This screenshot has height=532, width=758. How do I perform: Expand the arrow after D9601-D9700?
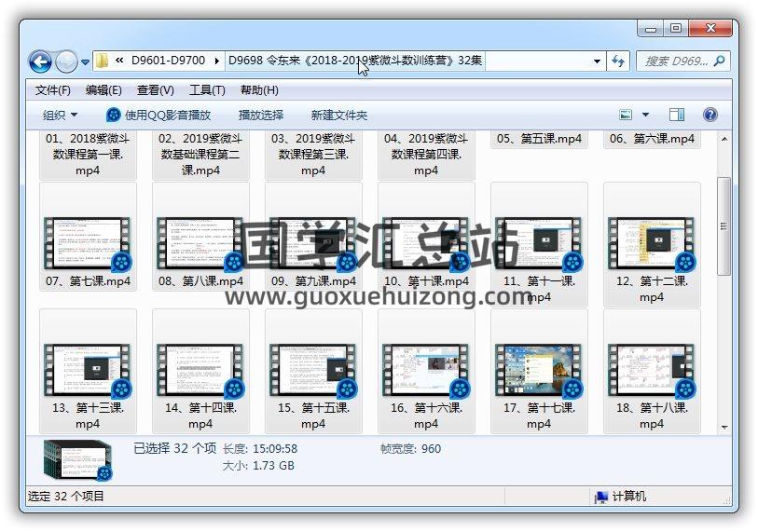point(217,61)
